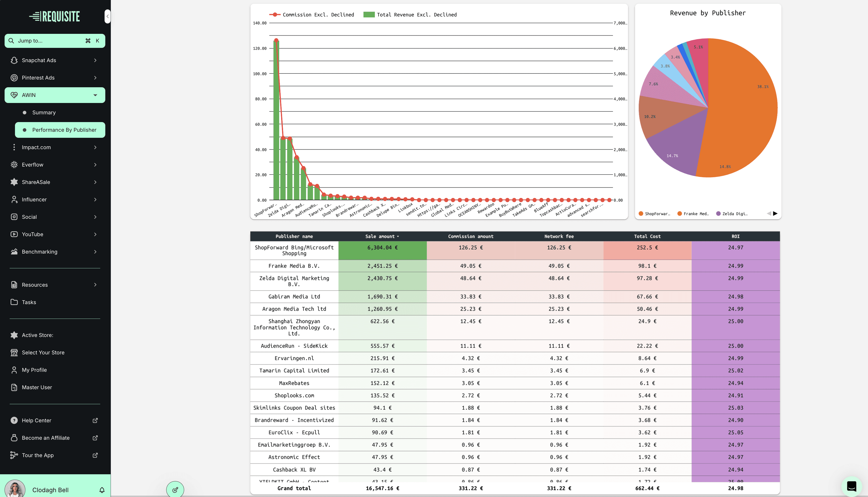Expand the Impact.com chevron
The width and height of the screenshot is (868, 497).
tap(95, 147)
